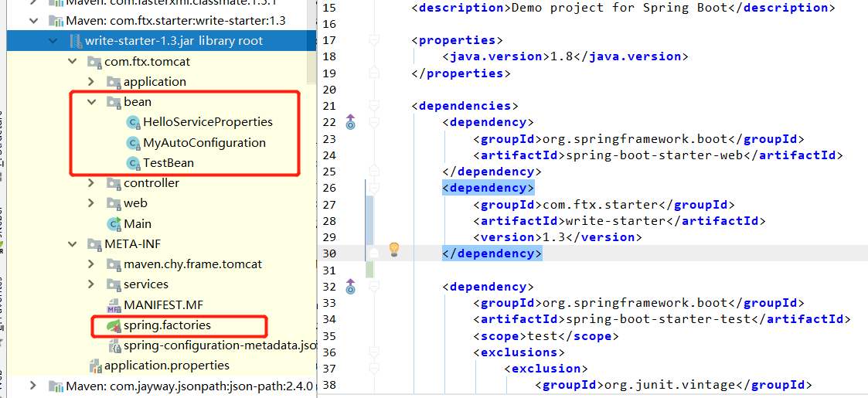The image size is (868, 398).
Task: Click the write-starter-1.3.jar library icon
Action: [x=75, y=41]
